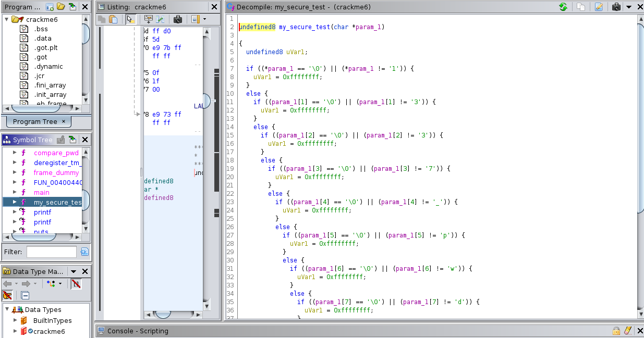This screenshot has height=338, width=644.
Task: Open the Data Type Manager dropdown menu arrow
Action: tap(74, 271)
